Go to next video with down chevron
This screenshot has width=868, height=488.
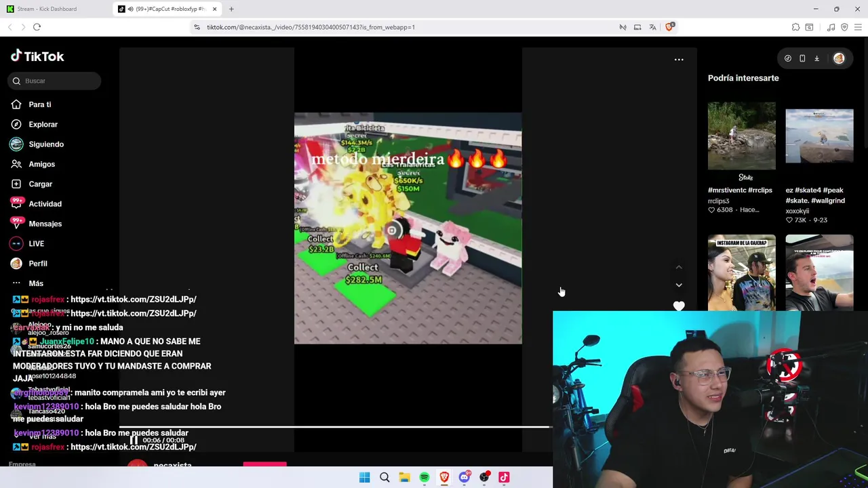[679, 285]
